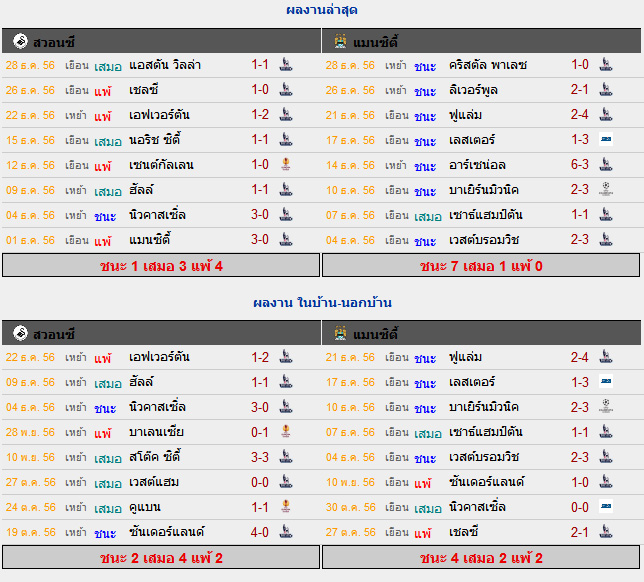Click the เสมอ result in นอริช ซิตี้ row
This screenshot has width=644, height=582.
tap(108, 141)
